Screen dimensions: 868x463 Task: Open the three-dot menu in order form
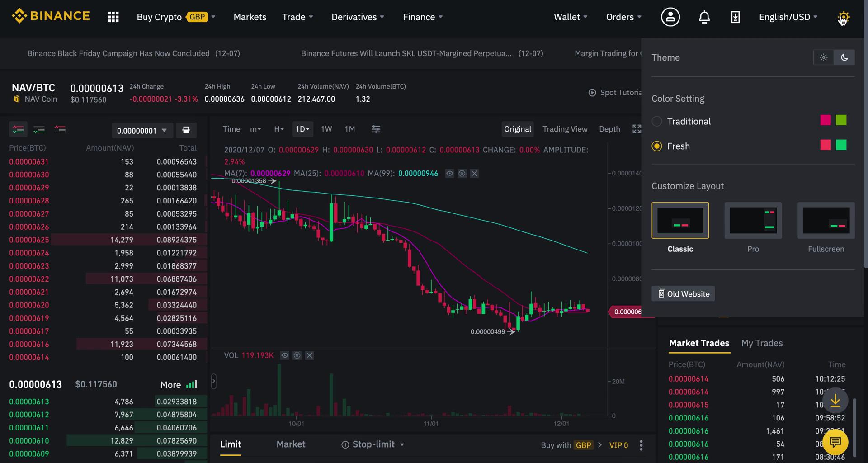tap(641, 445)
